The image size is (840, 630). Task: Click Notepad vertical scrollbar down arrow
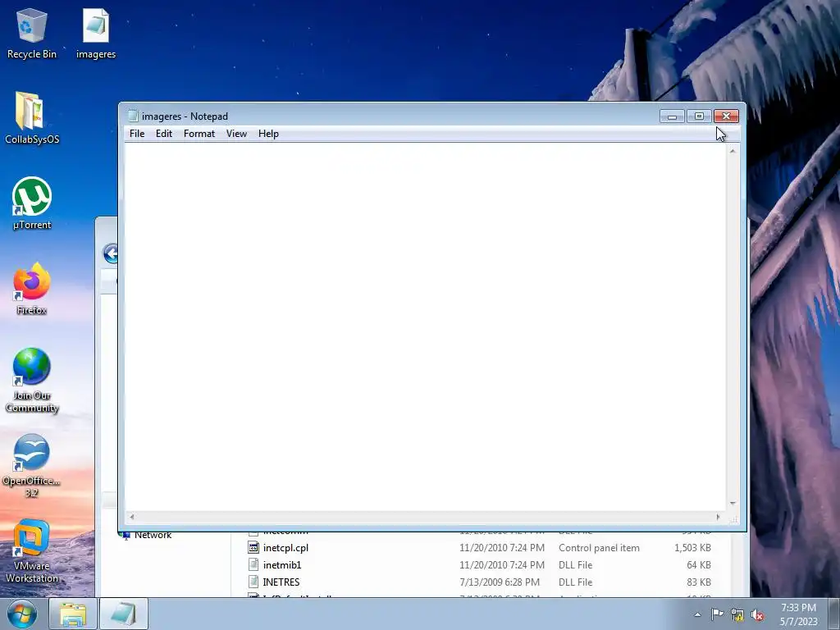733,504
